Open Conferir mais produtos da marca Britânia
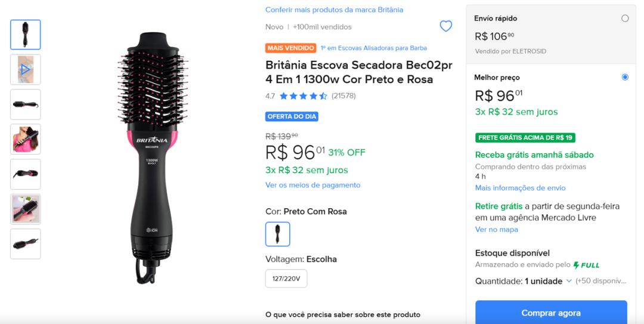Screen dimensions: 644x324 pos(334,10)
